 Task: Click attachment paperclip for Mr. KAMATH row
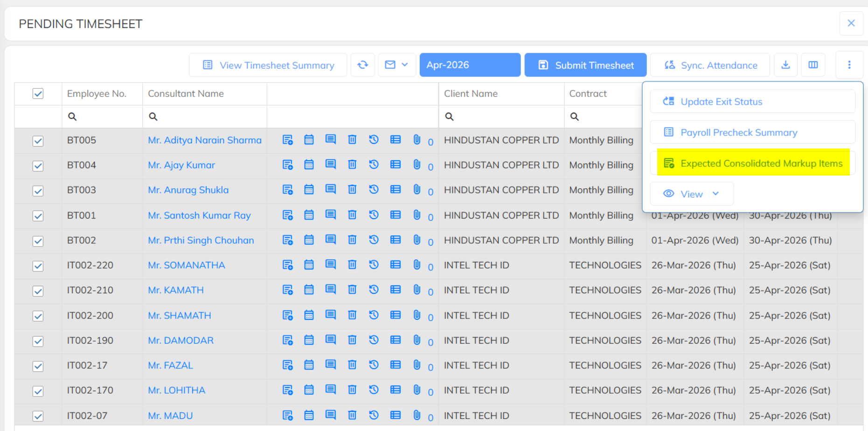[x=417, y=290]
